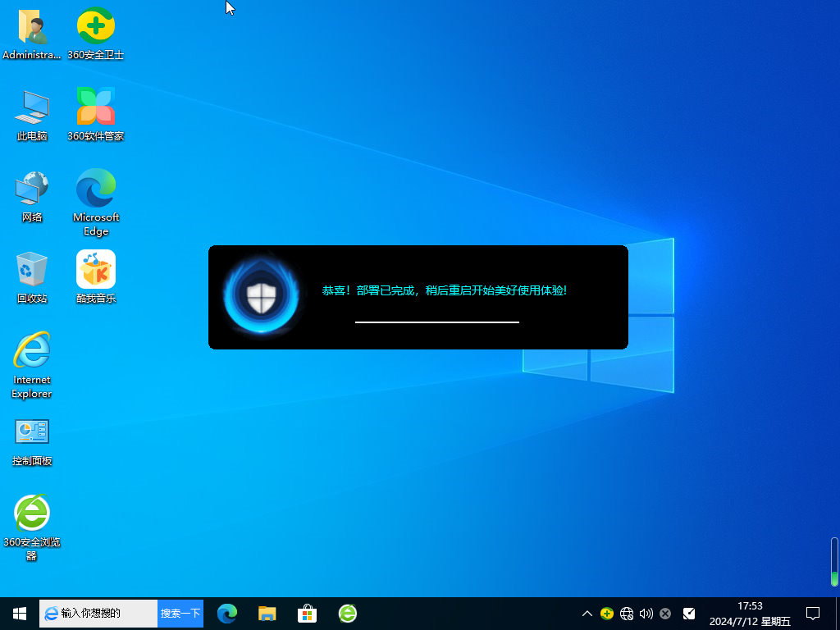Image resolution: width=840 pixels, height=630 pixels.
Task: Click the 输入你想搜的 search box
Action: [x=98, y=614]
